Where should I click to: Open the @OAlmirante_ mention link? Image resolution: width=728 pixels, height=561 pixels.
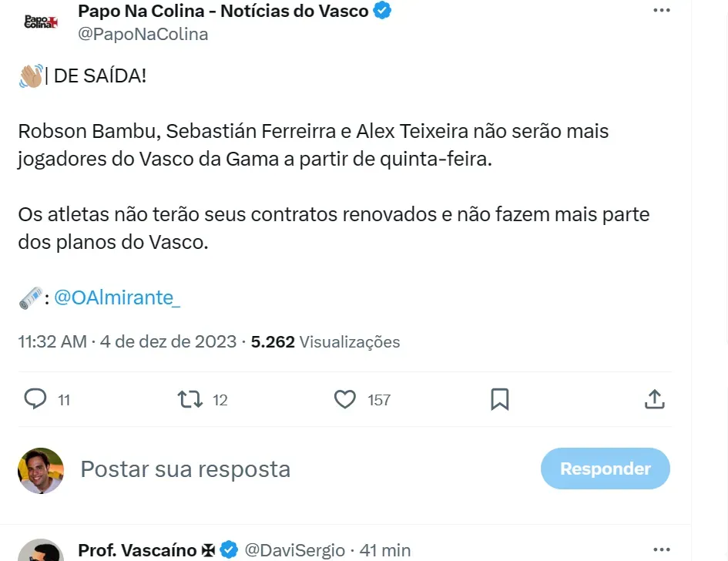(x=117, y=298)
